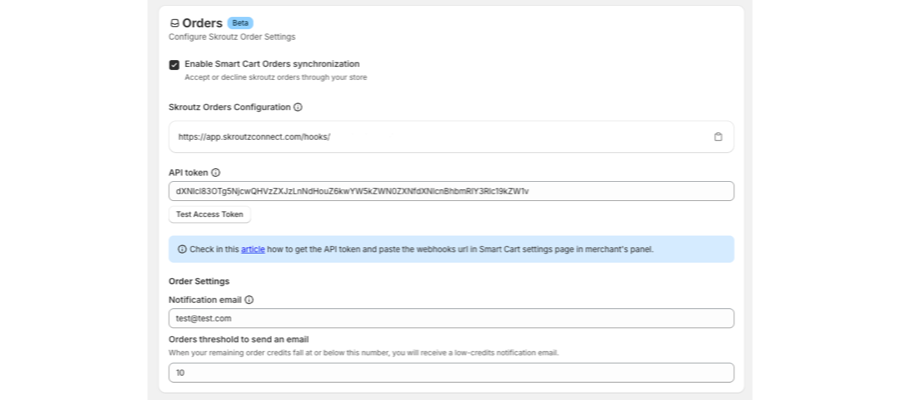Click the Test Access Token button
The width and height of the screenshot is (900, 400).
point(210,215)
